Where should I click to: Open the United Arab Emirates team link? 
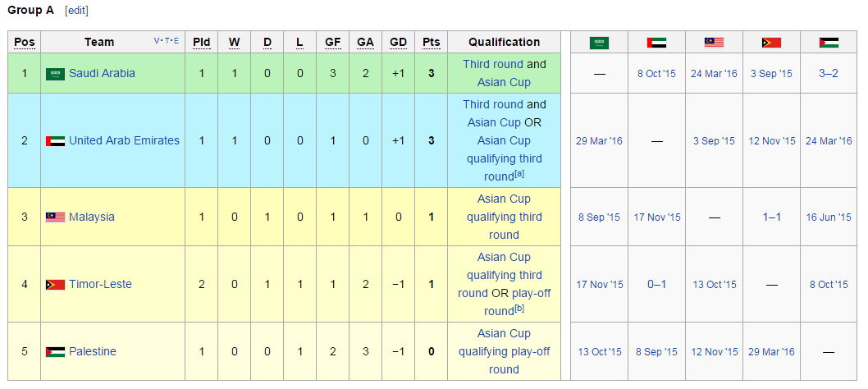[124, 140]
